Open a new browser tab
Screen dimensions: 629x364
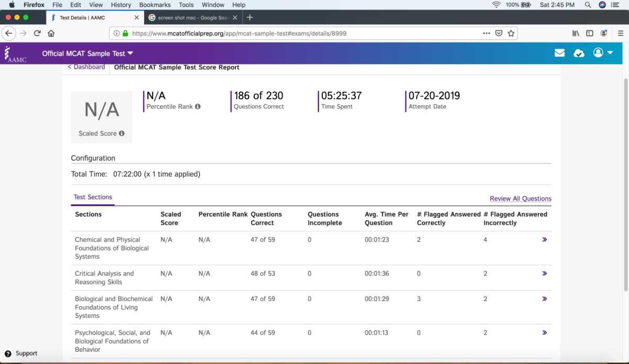250,17
